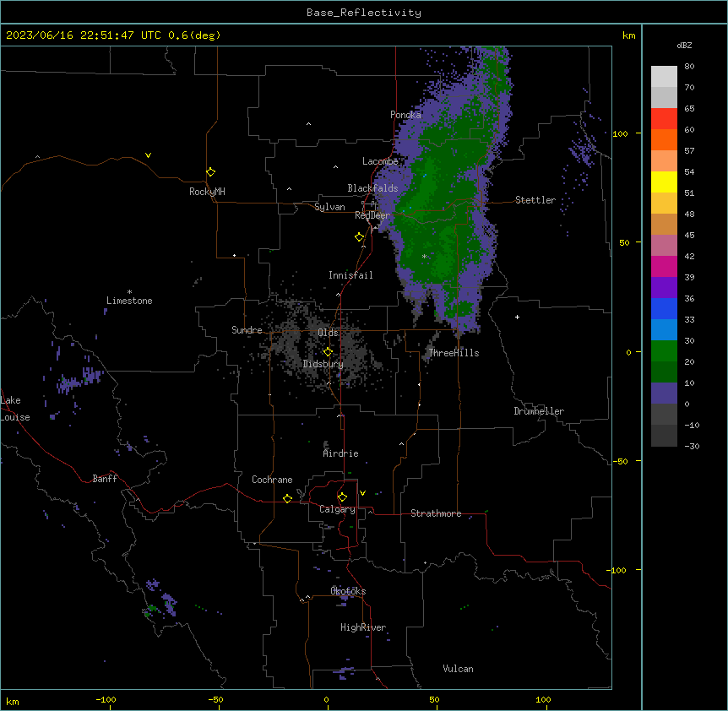Click the white asterisk inside the green echo
This screenshot has height=711, width=728.
(424, 256)
